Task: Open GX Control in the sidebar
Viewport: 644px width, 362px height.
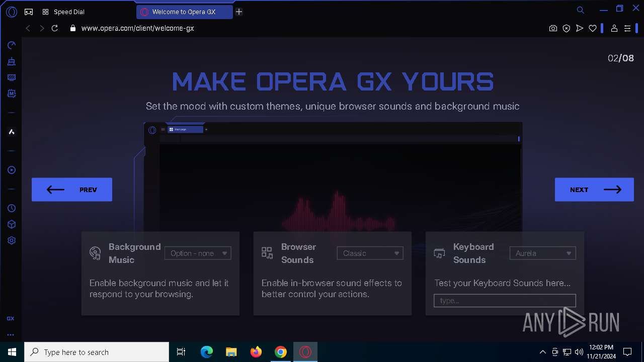Action: 11,45
